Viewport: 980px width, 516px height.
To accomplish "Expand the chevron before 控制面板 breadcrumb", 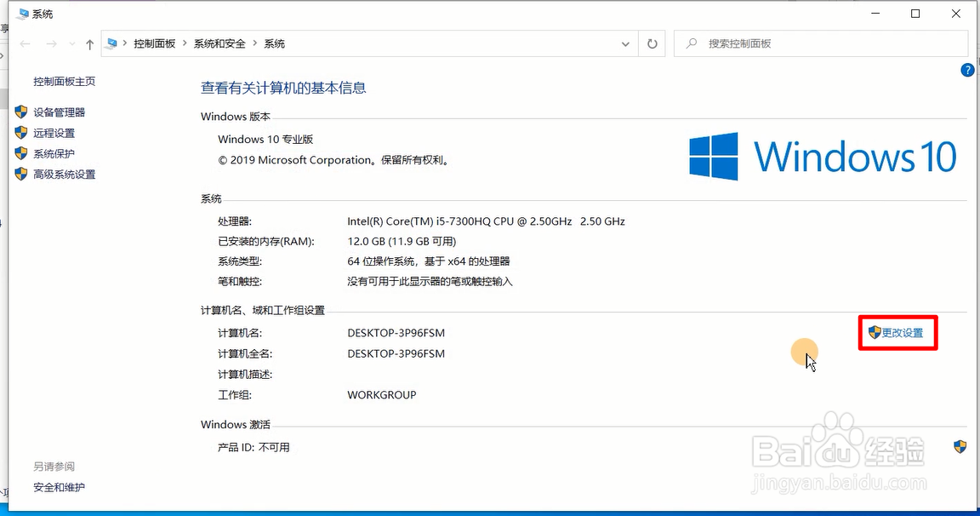I will point(125,43).
